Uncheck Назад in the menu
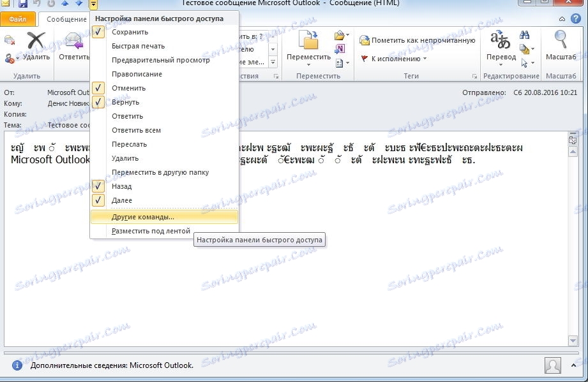The height and width of the screenshot is (382, 588). point(164,186)
